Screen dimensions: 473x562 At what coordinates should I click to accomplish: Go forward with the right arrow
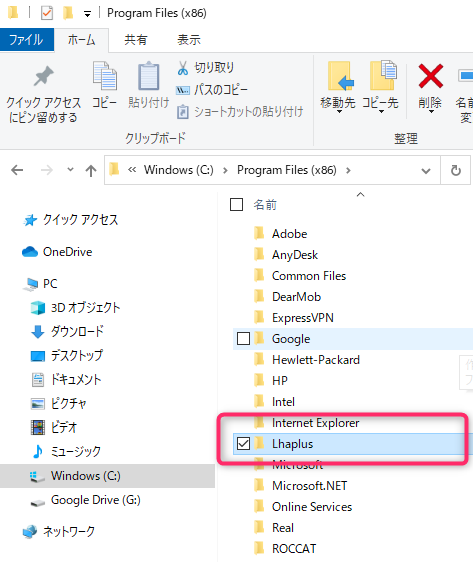(47, 170)
